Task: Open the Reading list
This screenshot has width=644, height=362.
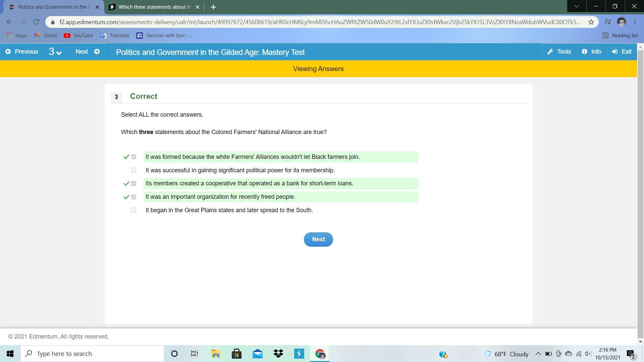Action: tap(620, 36)
